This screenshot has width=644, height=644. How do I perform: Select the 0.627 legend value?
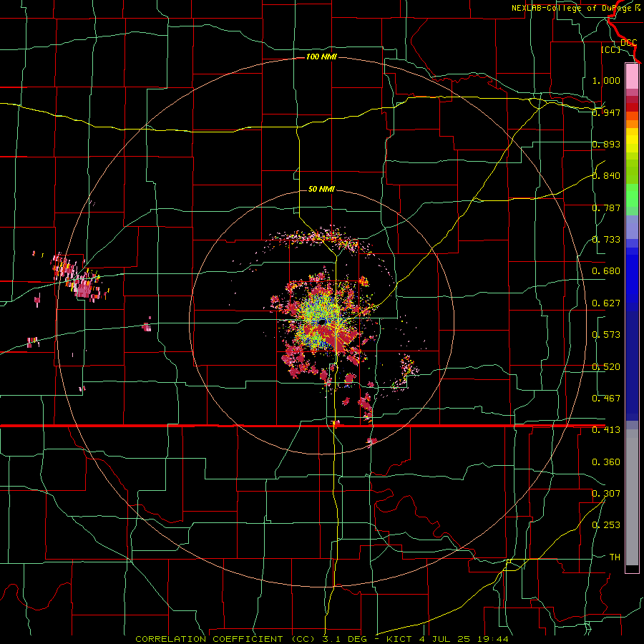(x=606, y=303)
